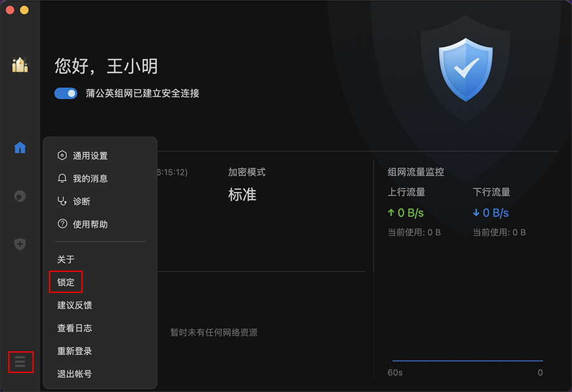Viewport: 572px width, 392px height.
Task: Choose 退出帐号 to log out
Action: click(74, 374)
